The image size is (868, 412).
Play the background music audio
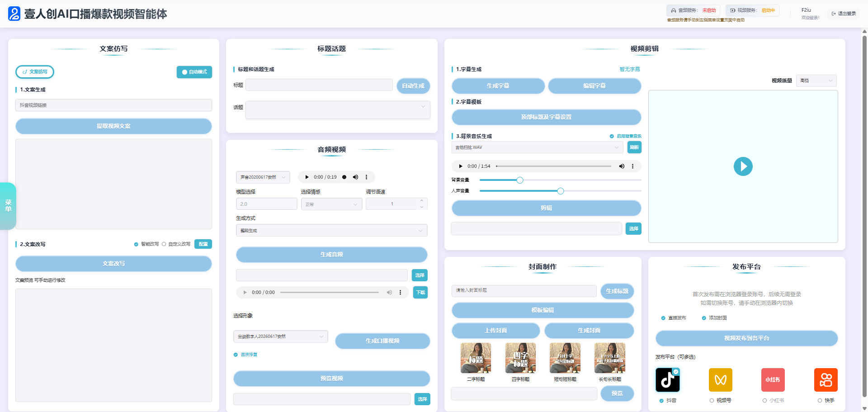461,166
